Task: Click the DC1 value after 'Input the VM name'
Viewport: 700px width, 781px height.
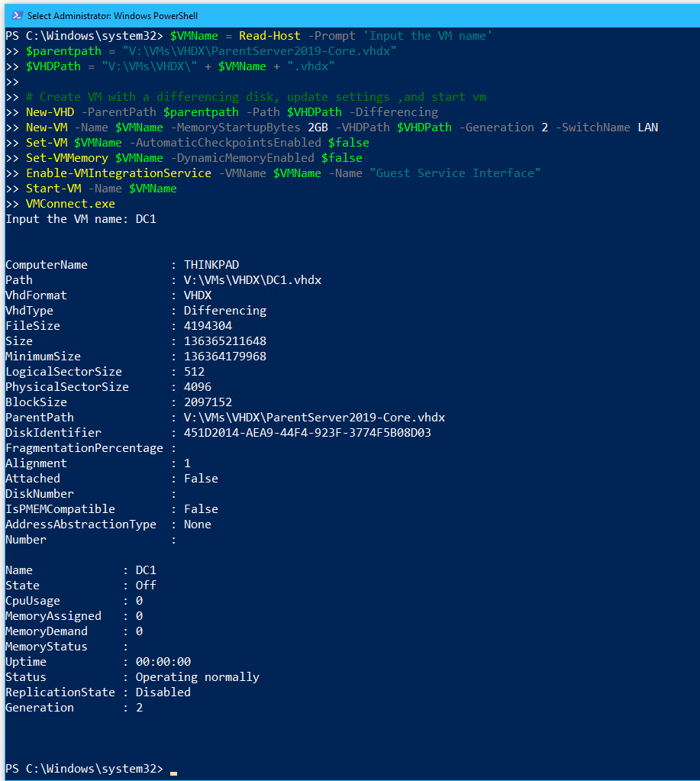Action: [x=146, y=219]
